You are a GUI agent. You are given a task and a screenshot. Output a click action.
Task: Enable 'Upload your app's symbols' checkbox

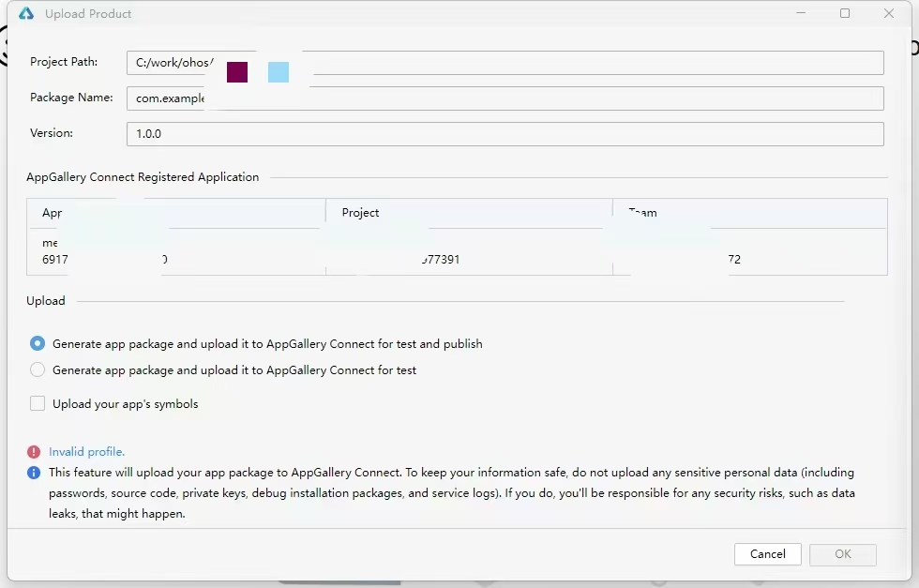click(38, 403)
